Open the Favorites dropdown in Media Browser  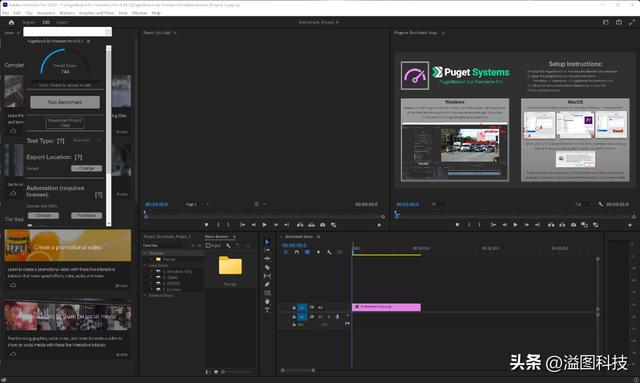(165, 246)
